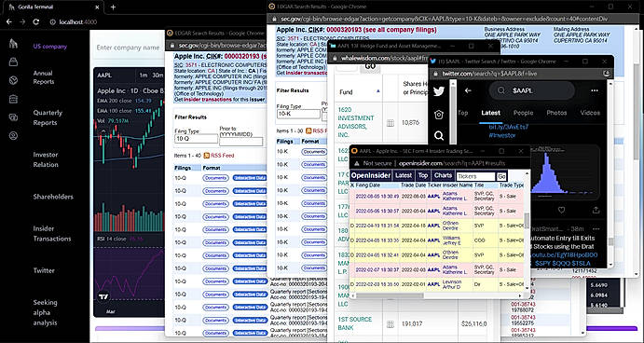Select the user profile icon in sidebar

click(x=13, y=136)
